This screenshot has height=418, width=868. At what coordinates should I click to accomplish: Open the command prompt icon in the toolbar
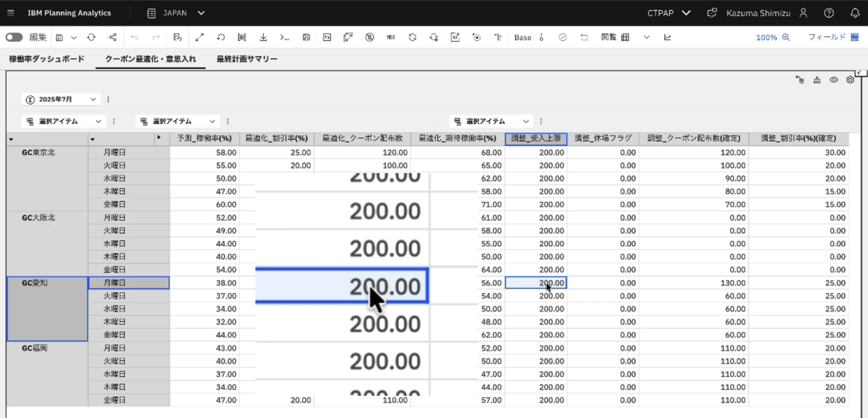[284, 37]
